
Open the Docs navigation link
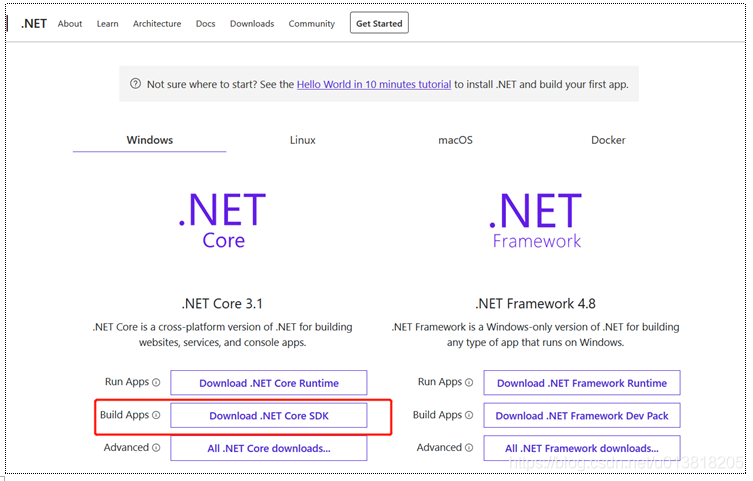206,24
